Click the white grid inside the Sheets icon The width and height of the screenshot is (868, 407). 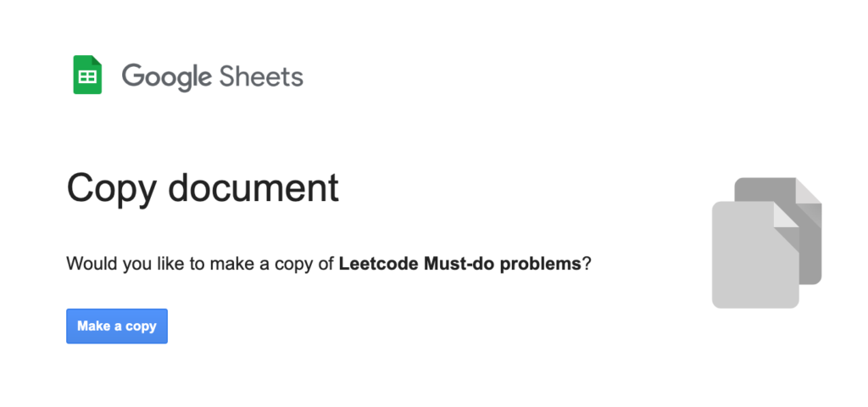tap(86, 79)
